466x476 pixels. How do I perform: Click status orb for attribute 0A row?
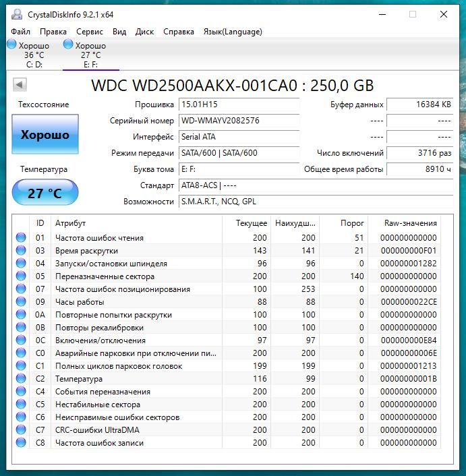(21, 314)
